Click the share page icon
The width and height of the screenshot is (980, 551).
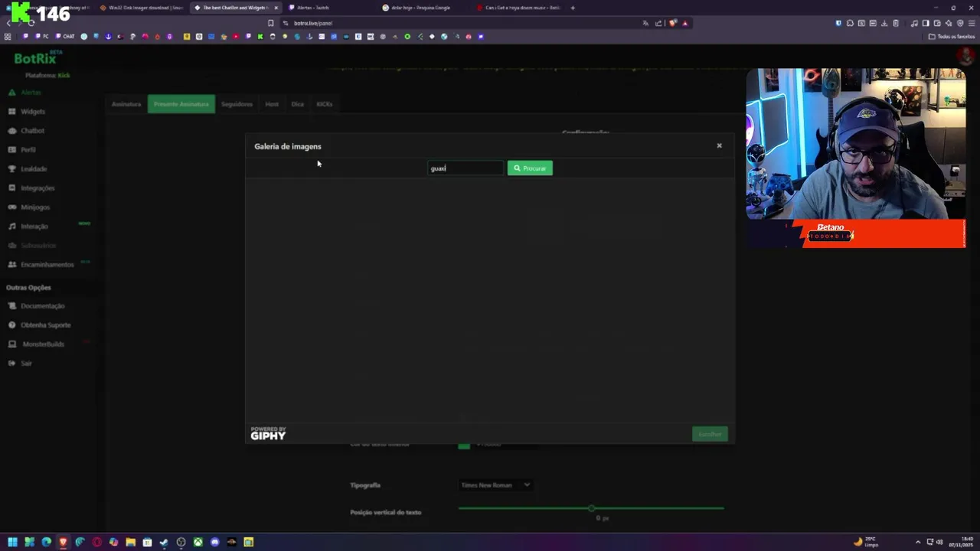tap(658, 23)
